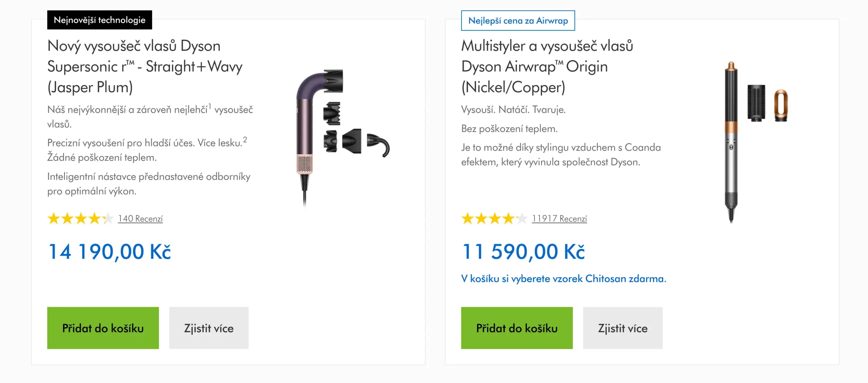The width and height of the screenshot is (868, 383).
Task: Click the Chitosan free sample link
Action: pyautogui.click(x=565, y=279)
